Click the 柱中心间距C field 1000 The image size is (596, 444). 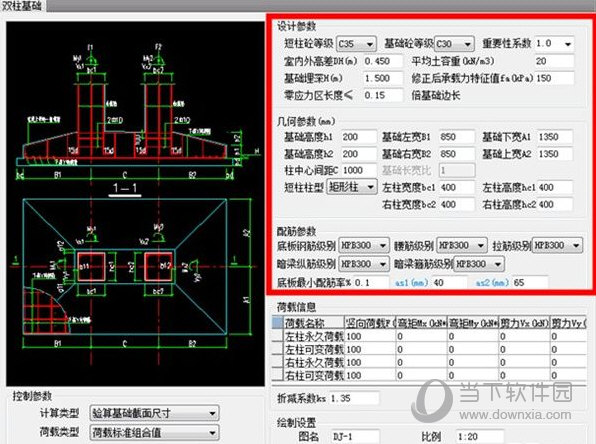(x=359, y=170)
